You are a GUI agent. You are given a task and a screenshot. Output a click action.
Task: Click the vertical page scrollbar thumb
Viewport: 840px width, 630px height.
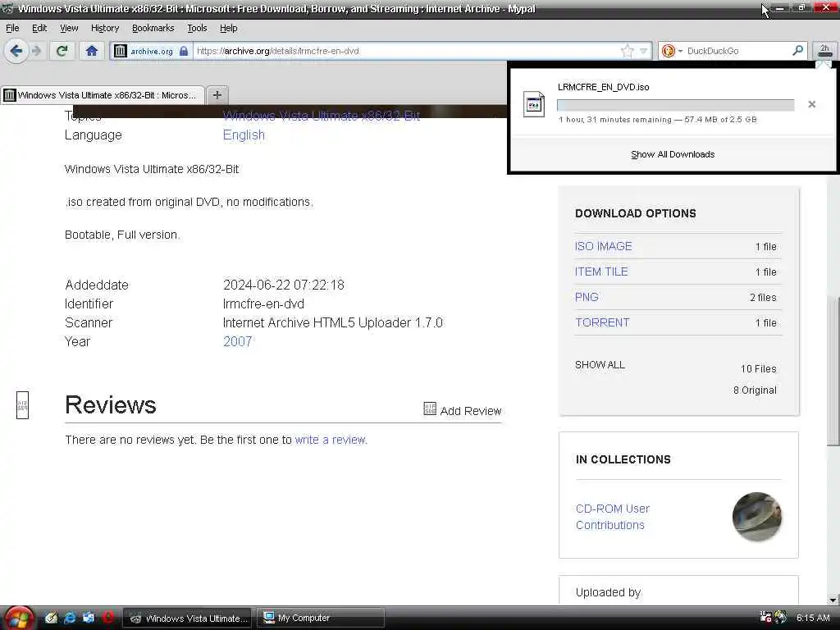(x=833, y=370)
